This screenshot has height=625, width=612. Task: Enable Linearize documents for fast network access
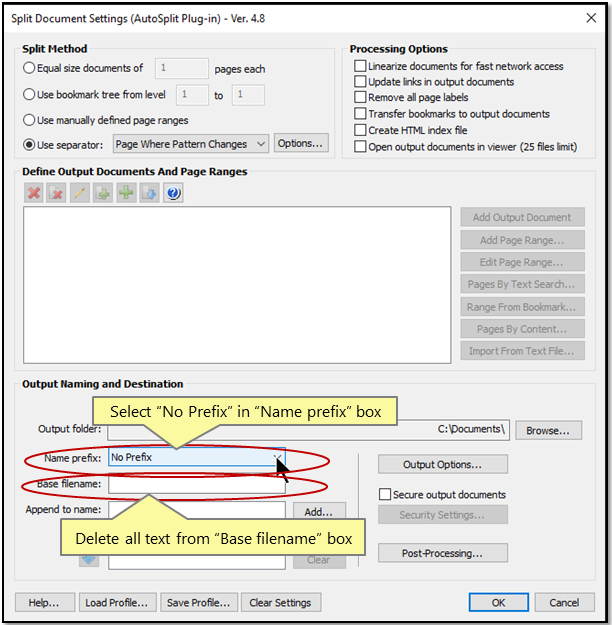pos(360,66)
